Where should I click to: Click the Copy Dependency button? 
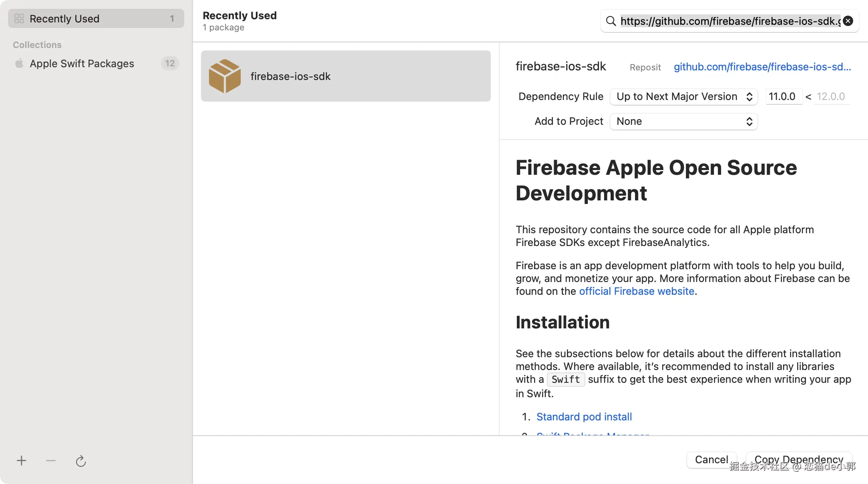point(799,460)
